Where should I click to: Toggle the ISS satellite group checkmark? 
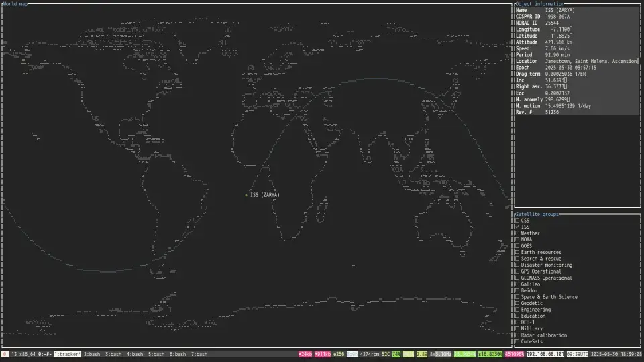point(517,227)
